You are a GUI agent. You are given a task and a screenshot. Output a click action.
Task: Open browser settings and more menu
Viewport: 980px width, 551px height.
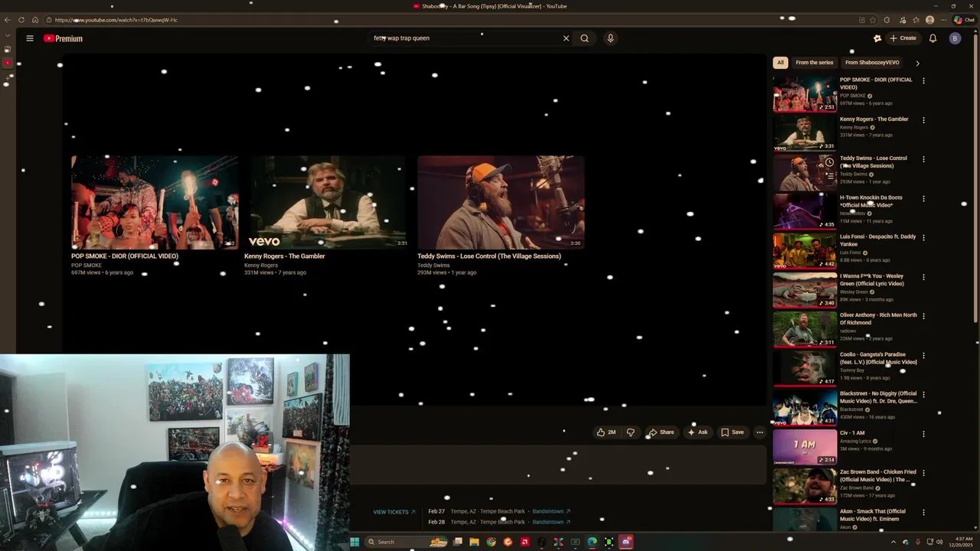point(943,20)
